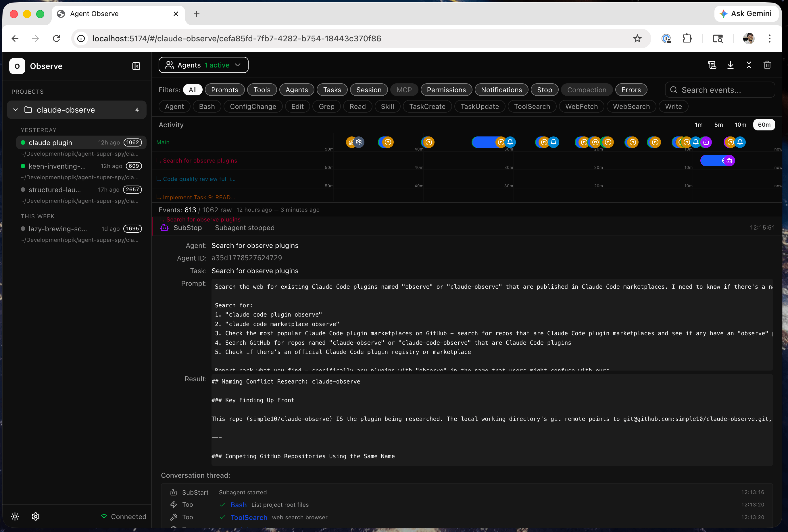Click the trash icon to clear events

coord(767,65)
